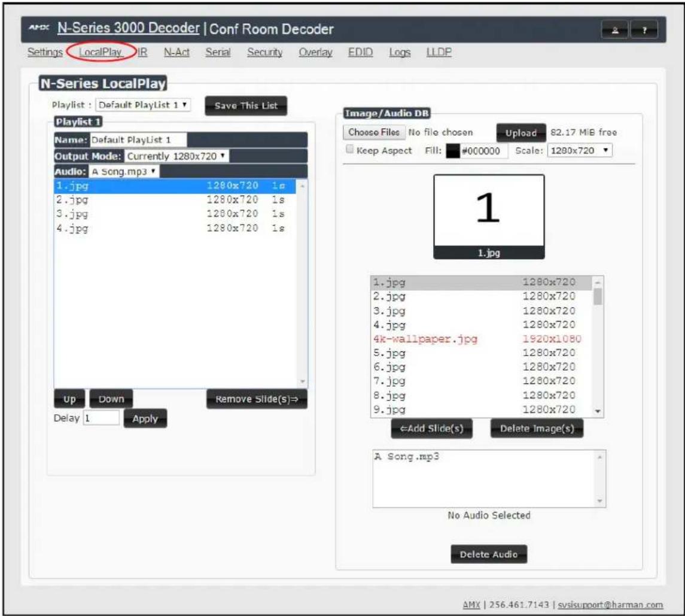This screenshot has width=685, height=616.
Task: Select 7.jpg in the image list
Action: [x=482, y=381]
